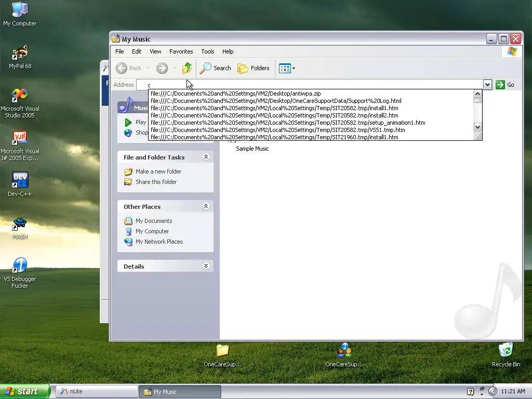Click My Music taskbar button
The height and width of the screenshot is (399, 532).
(x=180, y=392)
